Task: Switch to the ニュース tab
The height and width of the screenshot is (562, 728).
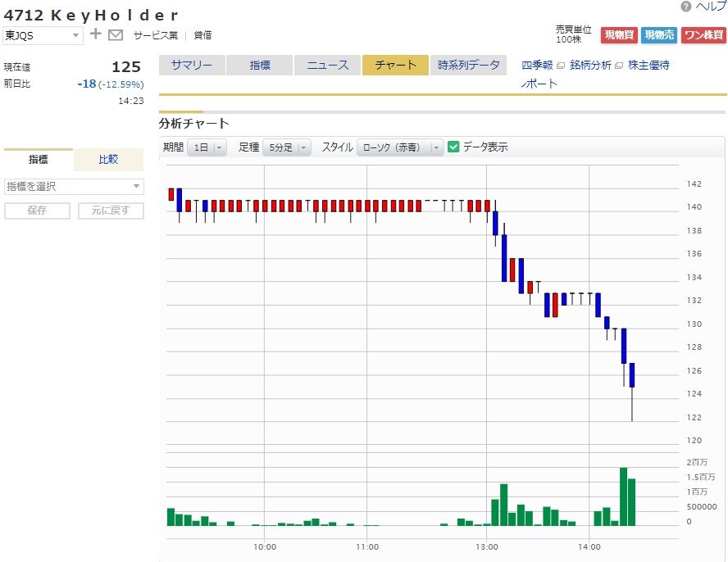Action: point(327,65)
